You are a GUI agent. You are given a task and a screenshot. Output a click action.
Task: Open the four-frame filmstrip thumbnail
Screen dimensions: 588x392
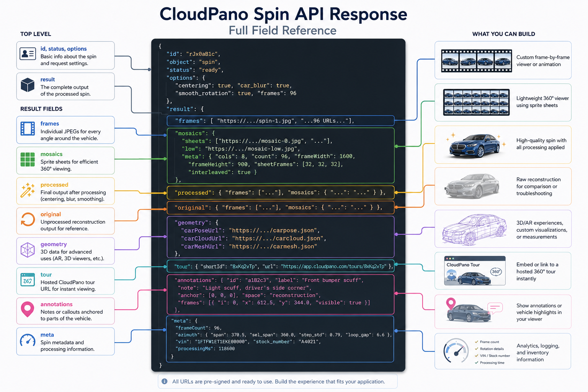[x=477, y=61]
